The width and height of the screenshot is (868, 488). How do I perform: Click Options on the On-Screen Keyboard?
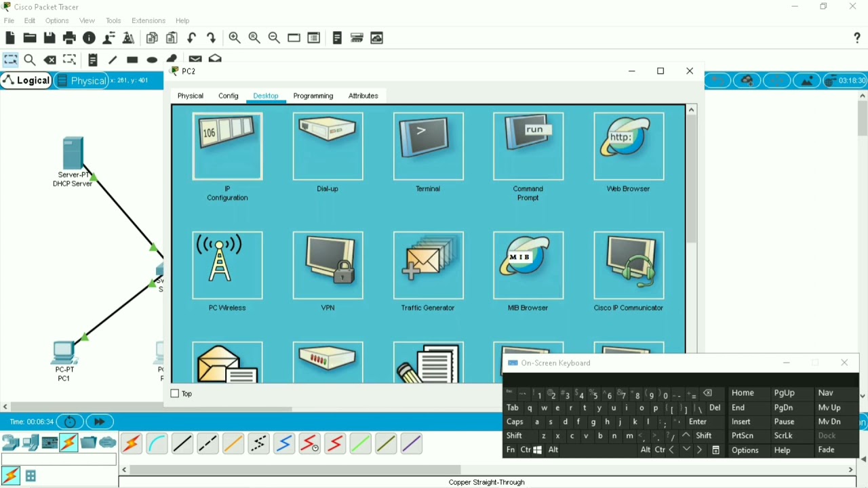[x=746, y=451]
